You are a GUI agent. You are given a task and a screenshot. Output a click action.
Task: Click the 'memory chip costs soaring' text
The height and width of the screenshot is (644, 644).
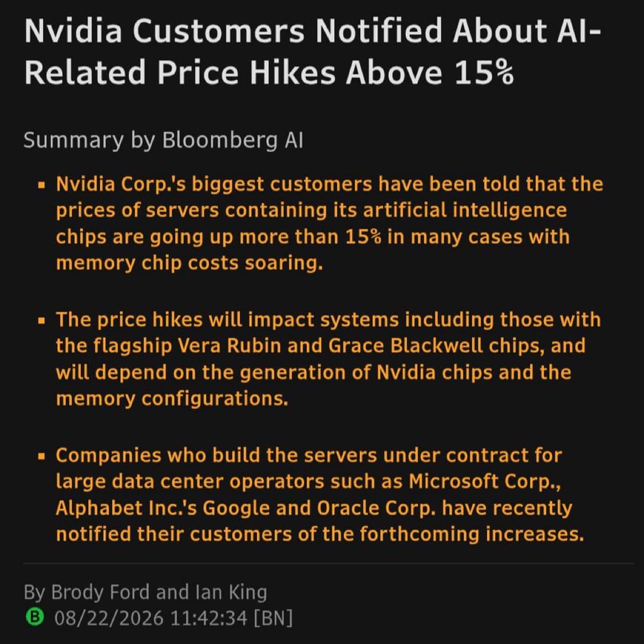(189, 263)
